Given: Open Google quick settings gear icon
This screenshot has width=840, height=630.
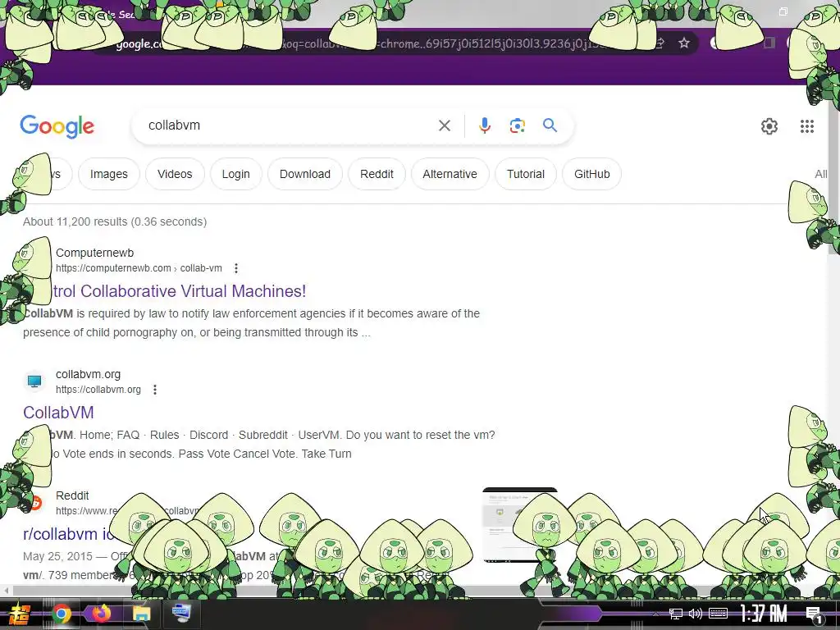Looking at the screenshot, I should click(x=769, y=126).
